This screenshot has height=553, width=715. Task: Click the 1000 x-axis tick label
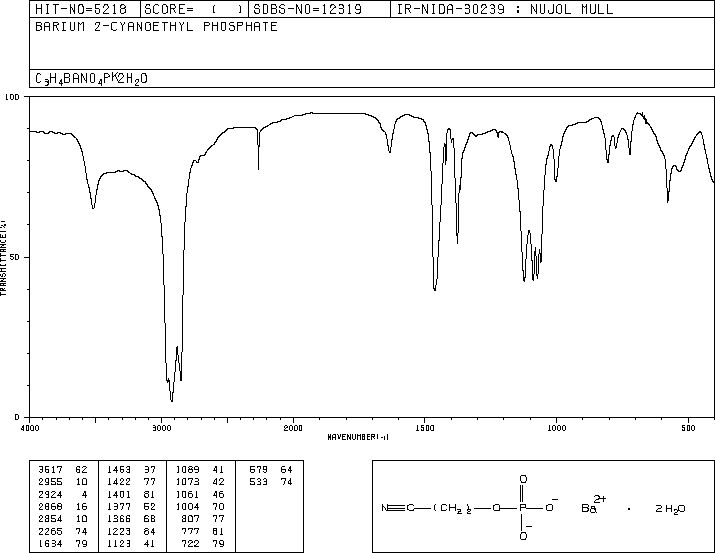(556, 428)
